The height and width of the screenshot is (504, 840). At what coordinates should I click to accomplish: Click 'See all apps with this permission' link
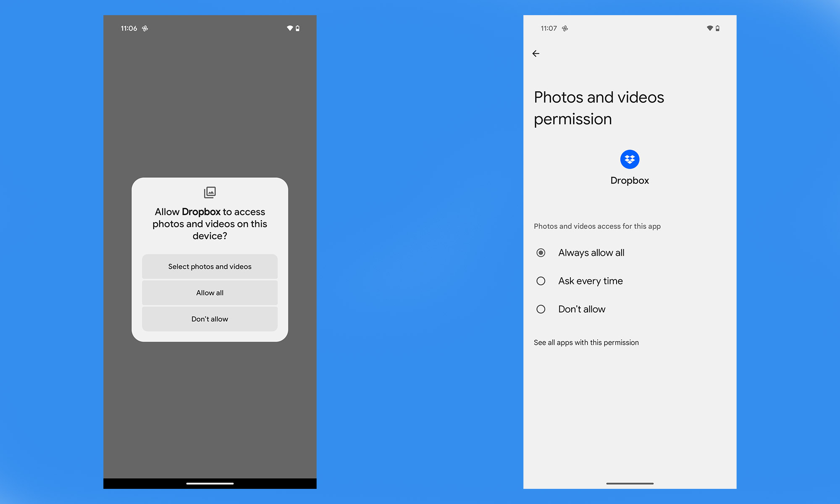[586, 343]
